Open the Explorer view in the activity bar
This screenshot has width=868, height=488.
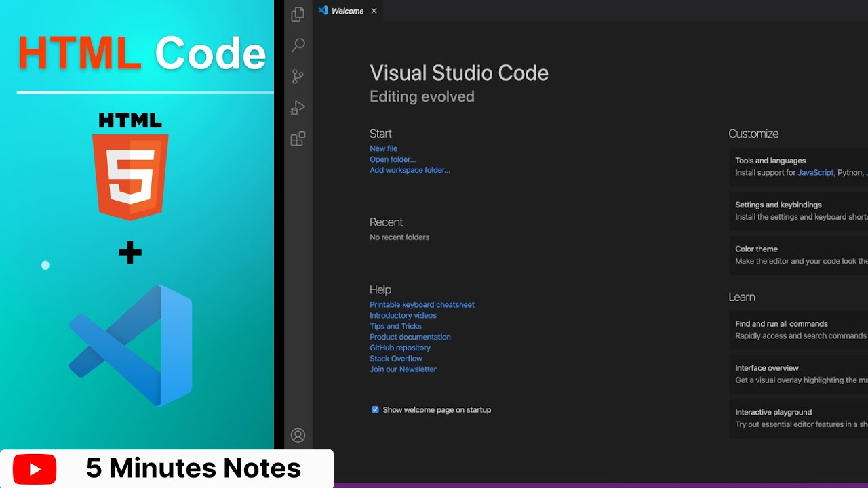[x=298, y=14]
